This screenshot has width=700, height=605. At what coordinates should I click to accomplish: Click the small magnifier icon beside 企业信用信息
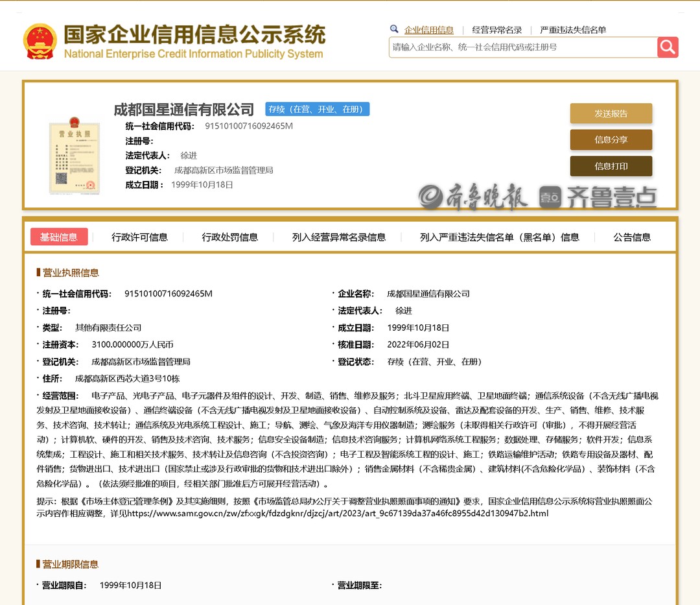tap(394, 29)
